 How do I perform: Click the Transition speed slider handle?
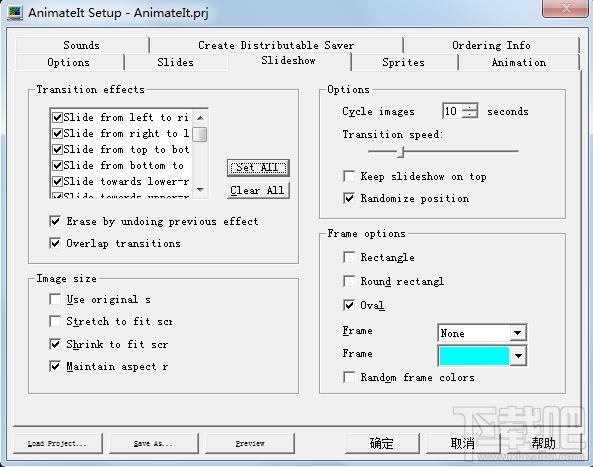click(401, 152)
